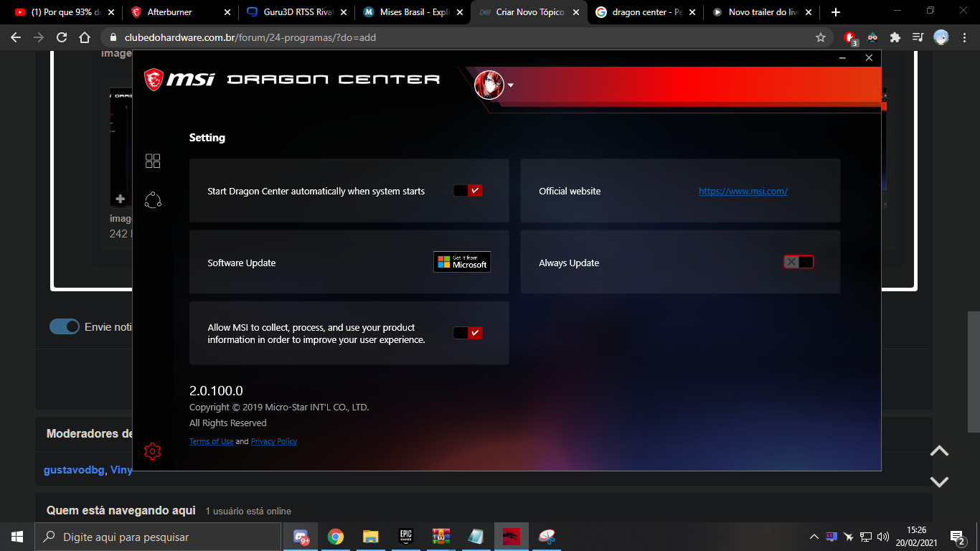The width and height of the screenshot is (980, 551).
Task: Toggle the Envie notification switch on the forum page
Action: pyautogui.click(x=65, y=326)
